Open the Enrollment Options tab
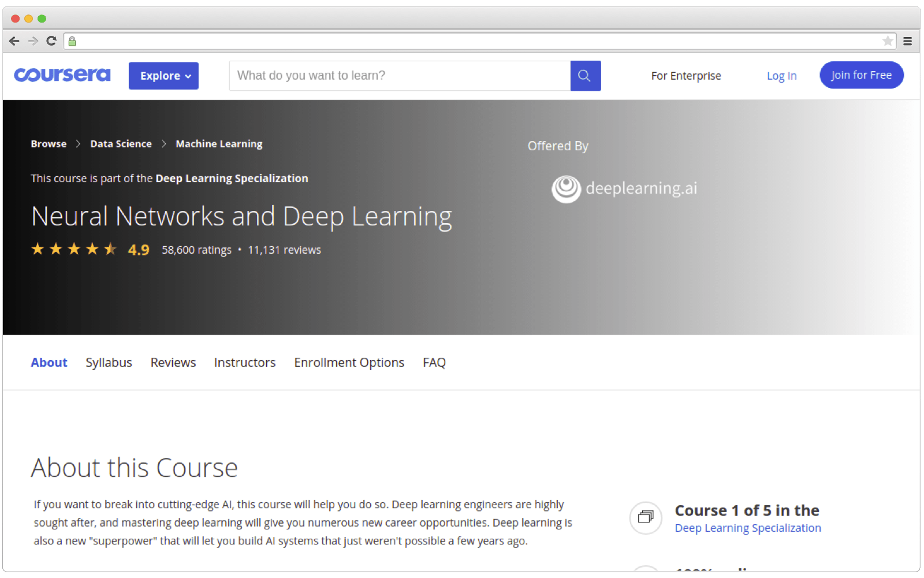924x578 pixels. (x=349, y=362)
